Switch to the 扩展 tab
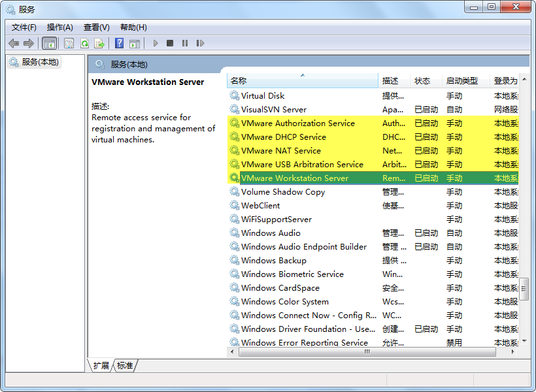 pyautogui.click(x=101, y=366)
